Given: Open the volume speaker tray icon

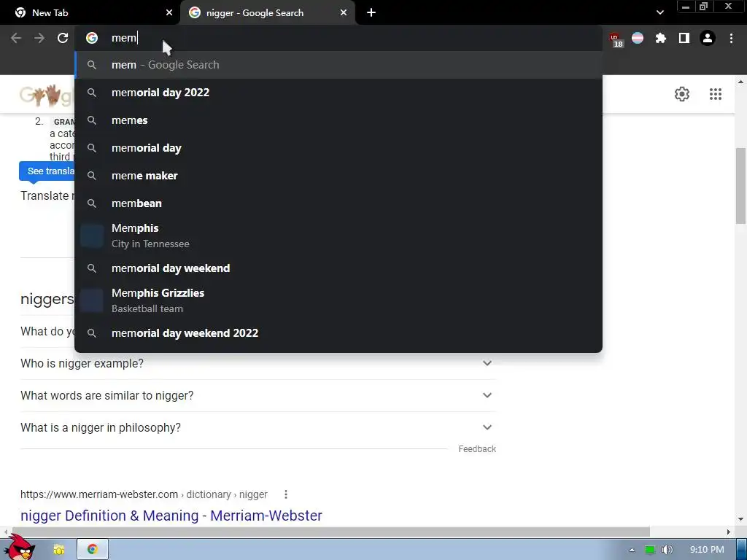Looking at the screenshot, I should click(x=667, y=550).
